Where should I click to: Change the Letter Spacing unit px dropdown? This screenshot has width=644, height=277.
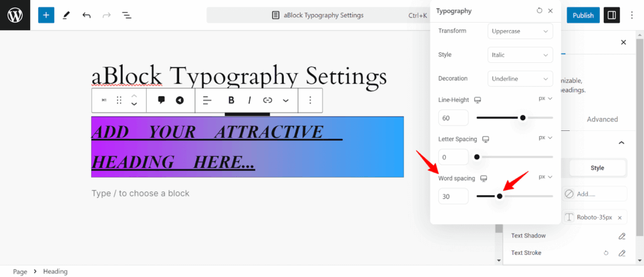[545, 138]
